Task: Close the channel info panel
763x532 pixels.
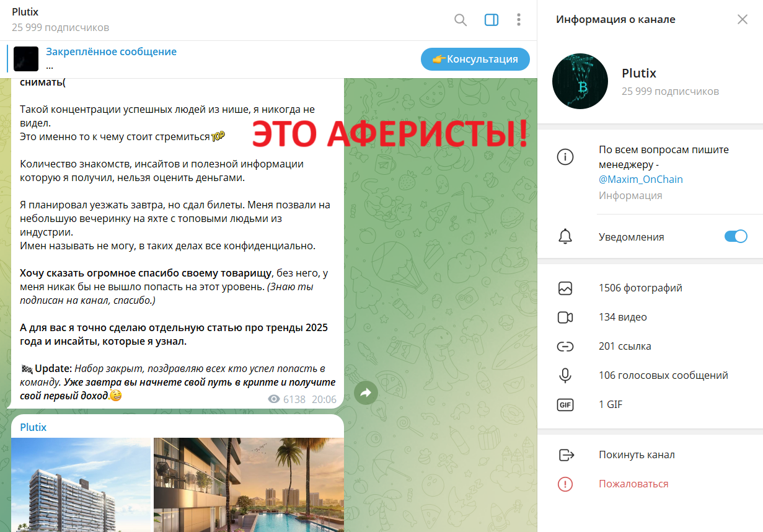Action: [743, 19]
